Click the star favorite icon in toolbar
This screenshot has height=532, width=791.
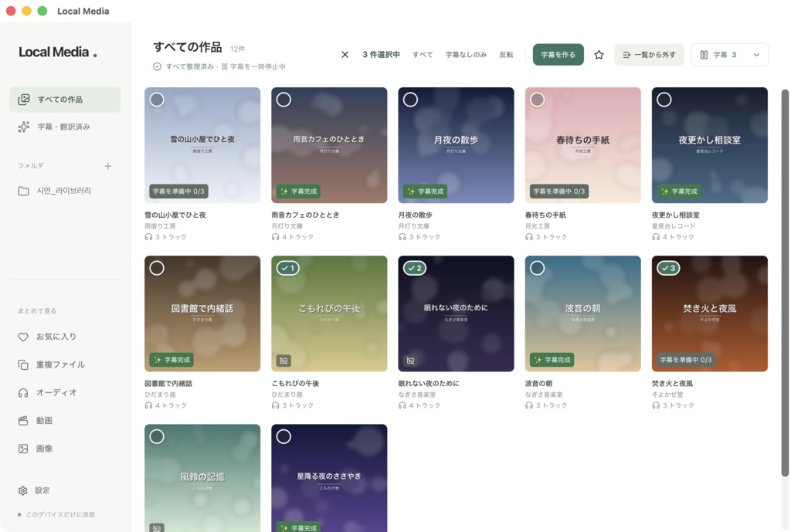(x=599, y=55)
